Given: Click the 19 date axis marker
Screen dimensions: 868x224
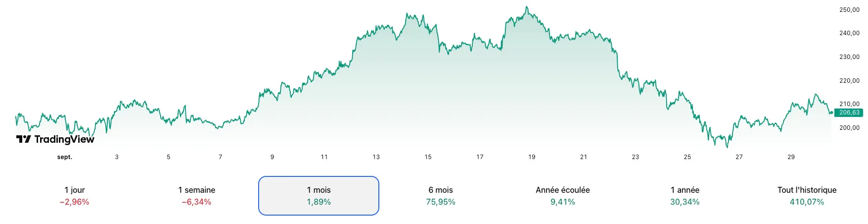Looking at the screenshot, I should coord(532,157).
